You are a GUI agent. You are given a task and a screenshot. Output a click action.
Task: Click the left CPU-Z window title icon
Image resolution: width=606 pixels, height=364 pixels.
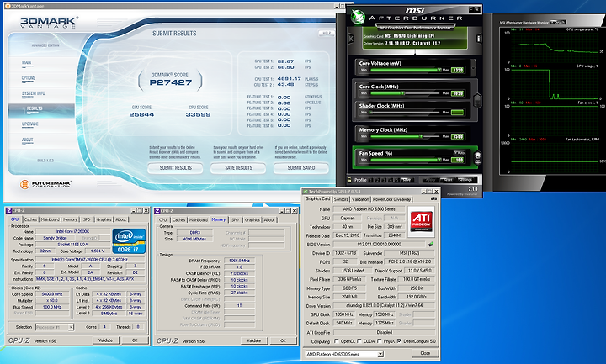(9, 210)
